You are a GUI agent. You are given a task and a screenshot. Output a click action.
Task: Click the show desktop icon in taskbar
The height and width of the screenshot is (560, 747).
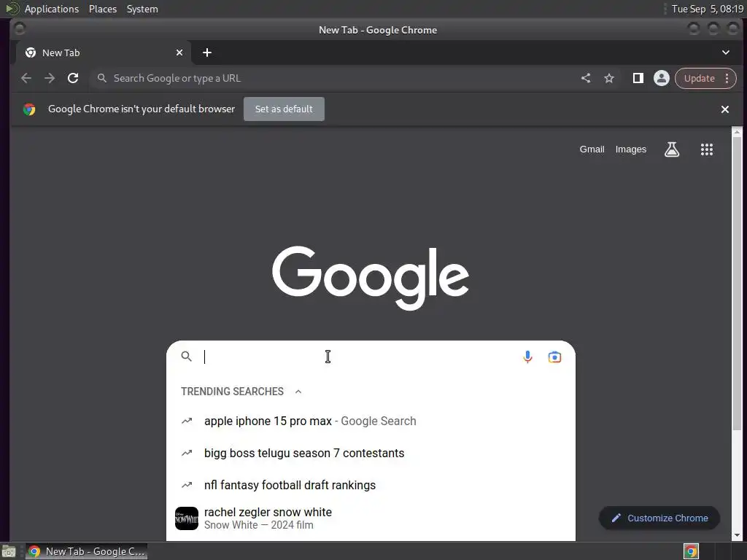9,551
